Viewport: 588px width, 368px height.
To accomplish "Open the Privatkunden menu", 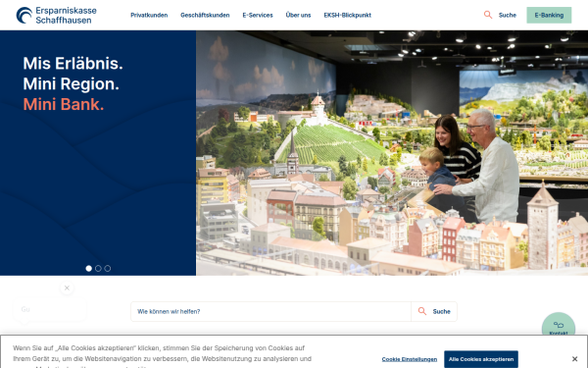I will (x=149, y=15).
